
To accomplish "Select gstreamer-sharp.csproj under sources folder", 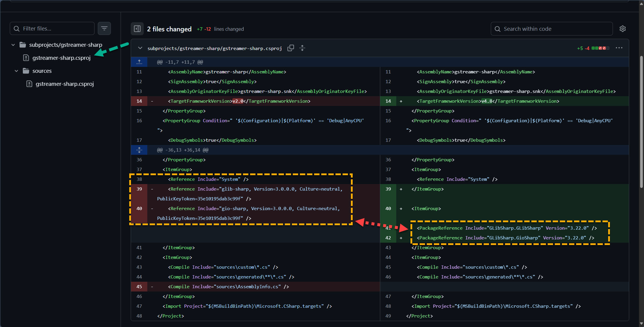I will 65,84.
